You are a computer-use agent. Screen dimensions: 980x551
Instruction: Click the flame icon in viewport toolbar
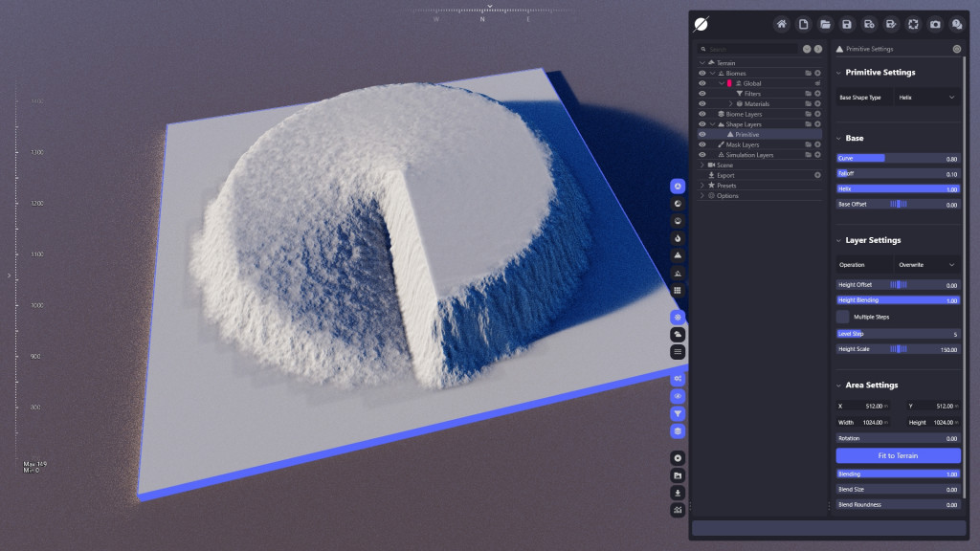tap(678, 238)
